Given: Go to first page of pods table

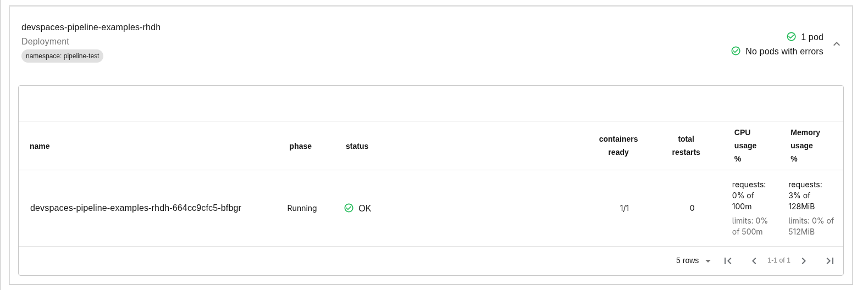Looking at the screenshot, I should coord(728,261).
